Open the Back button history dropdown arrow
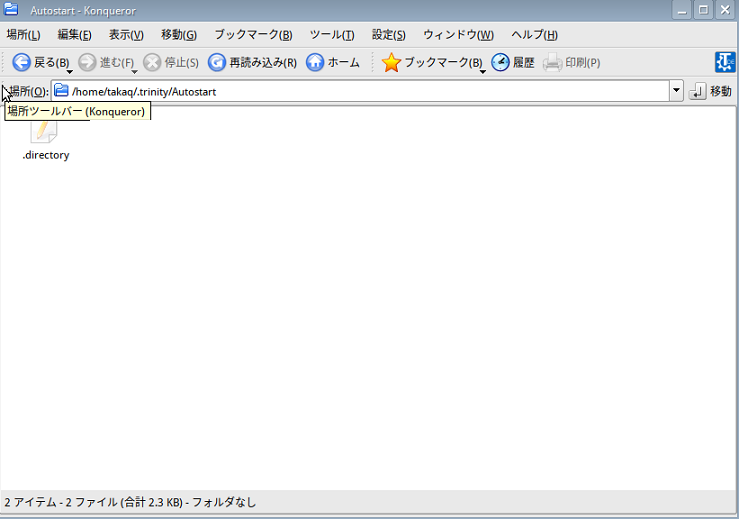The image size is (739, 519). pos(69,72)
